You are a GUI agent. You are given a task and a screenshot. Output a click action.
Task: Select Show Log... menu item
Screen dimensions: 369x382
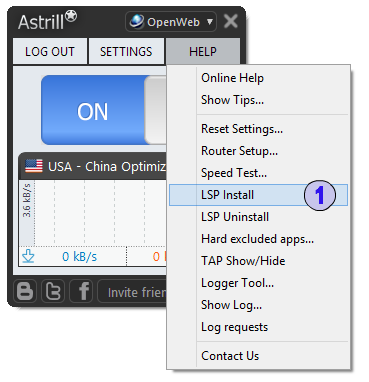pyautogui.click(x=258, y=305)
